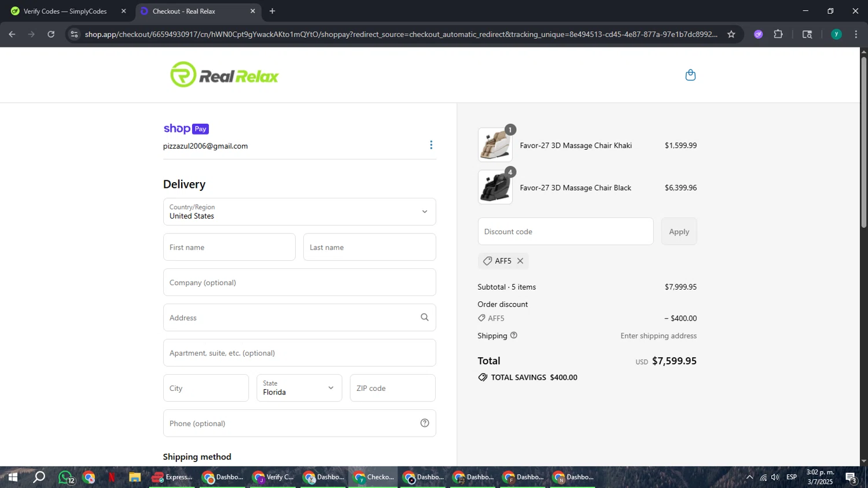868x488 pixels.
Task: Show hidden system tray icons
Action: click(x=749, y=477)
